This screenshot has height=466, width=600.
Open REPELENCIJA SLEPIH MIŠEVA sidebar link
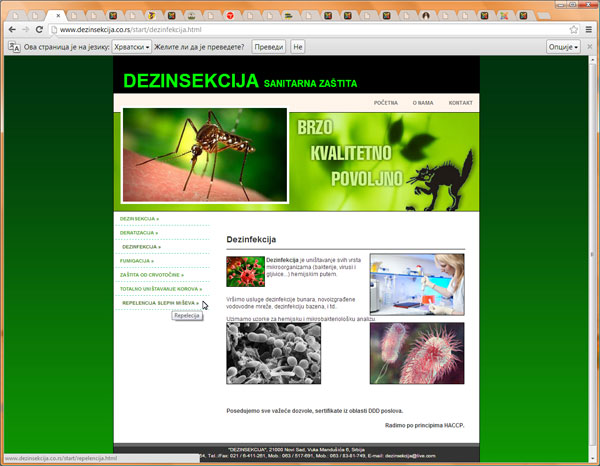pyautogui.click(x=160, y=302)
